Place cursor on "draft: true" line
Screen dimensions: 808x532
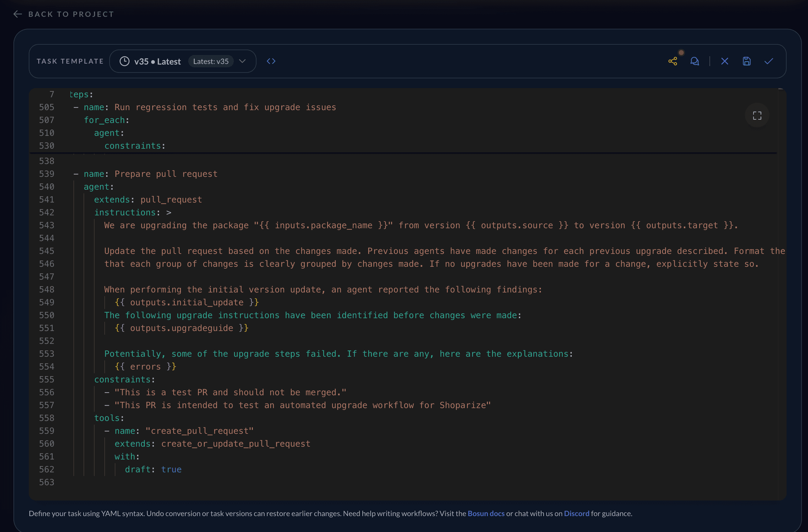tap(153, 470)
